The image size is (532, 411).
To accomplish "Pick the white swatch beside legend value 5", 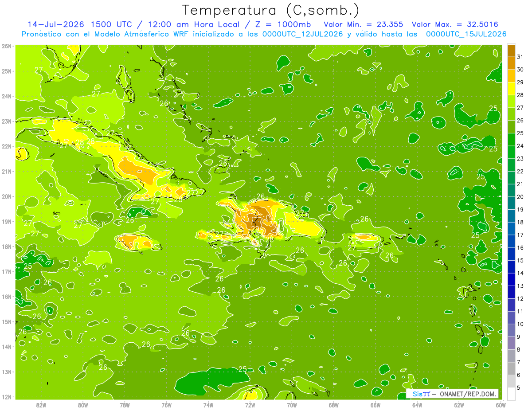I will [x=511, y=393].
